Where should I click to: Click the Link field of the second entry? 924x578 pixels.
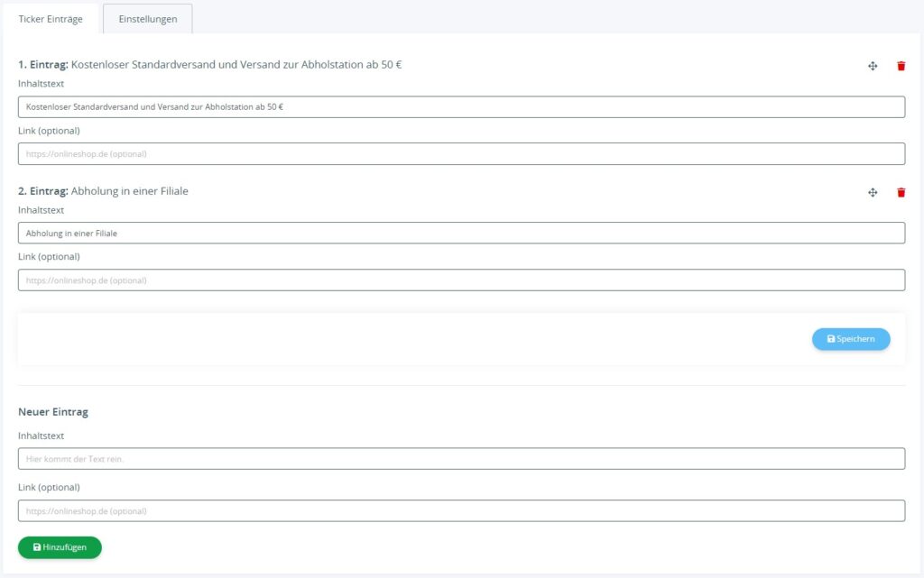pos(462,280)
